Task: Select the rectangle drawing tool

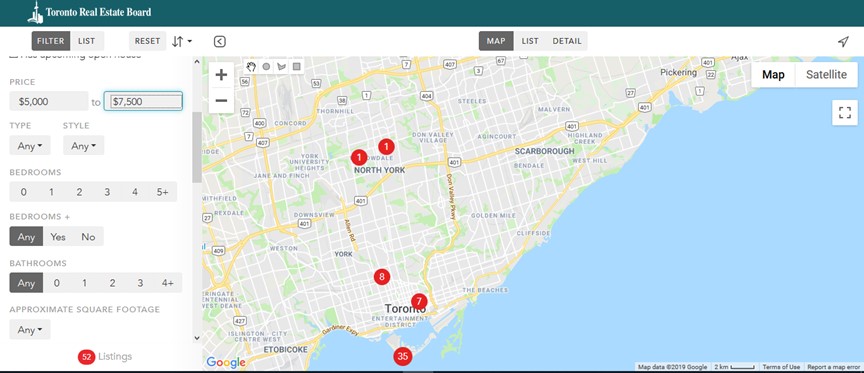Action: (x=296, y=67)
